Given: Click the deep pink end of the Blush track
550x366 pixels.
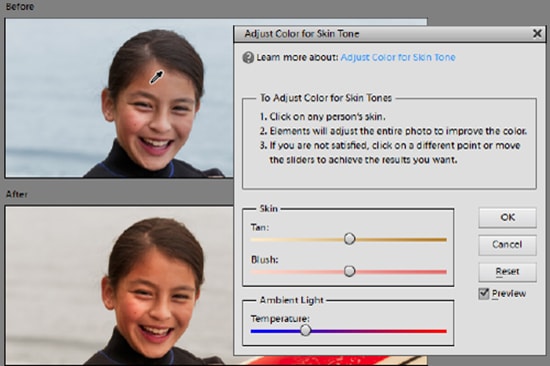Looking at the screenshot, I should click(x=442, y=272).
